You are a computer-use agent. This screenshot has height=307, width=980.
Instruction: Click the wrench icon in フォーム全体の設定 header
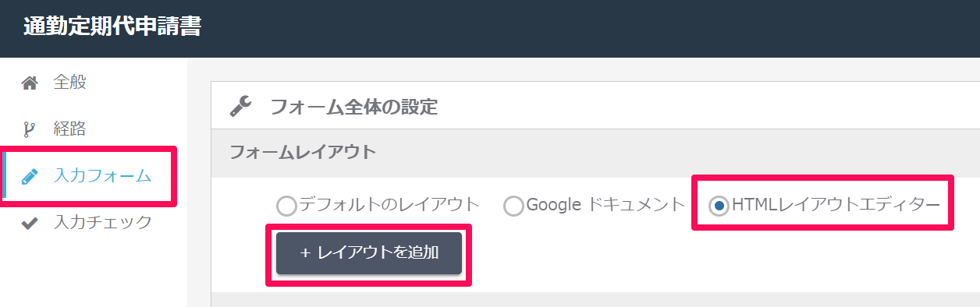click(x=240, y=106)
